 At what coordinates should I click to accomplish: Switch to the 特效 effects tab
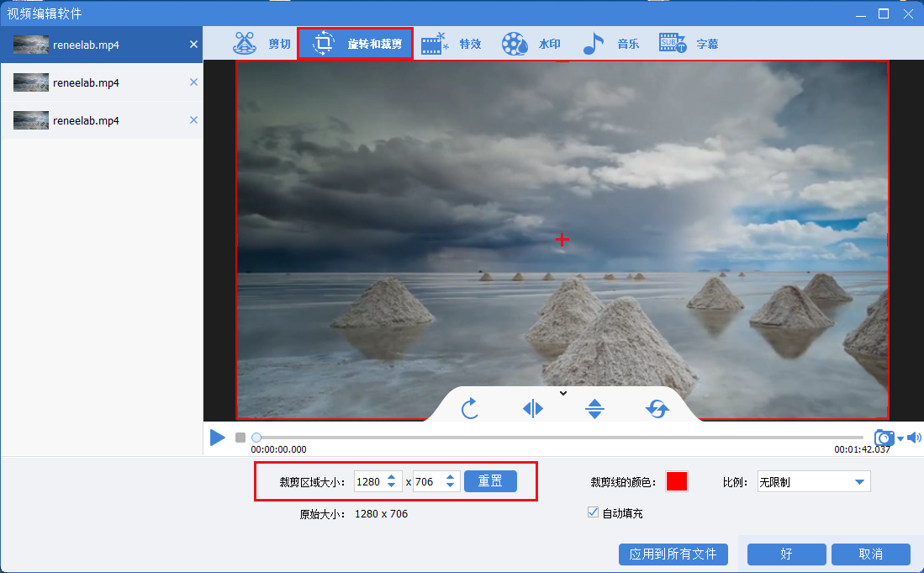point(451,44)
